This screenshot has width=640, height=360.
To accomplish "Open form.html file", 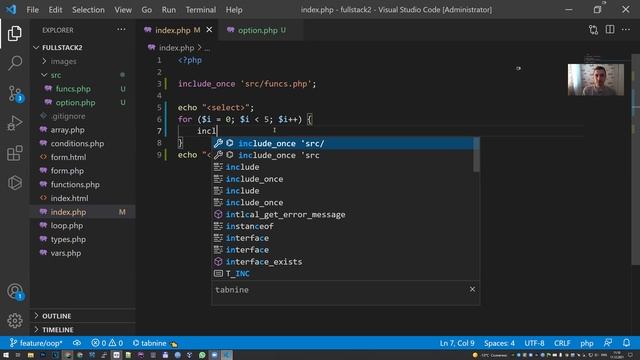I will 83,157.
